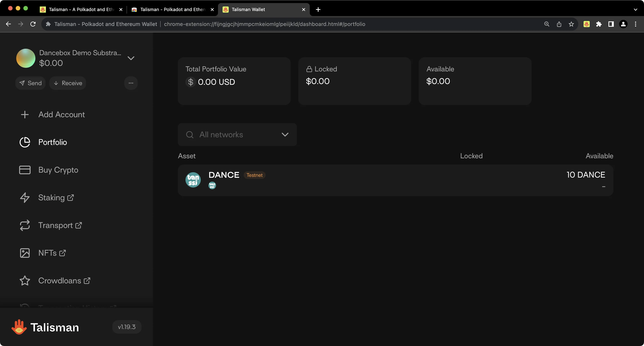Go back in browser
This screenshot has height=346, width=644.
8,24
